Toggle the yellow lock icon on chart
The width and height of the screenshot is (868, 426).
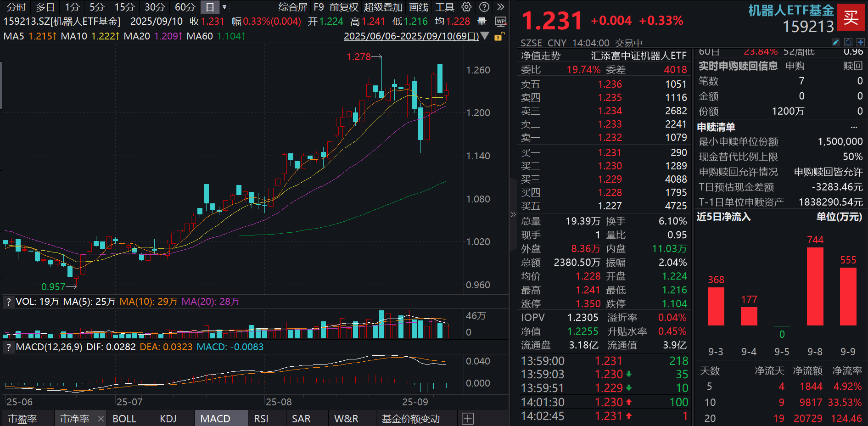point(499,37)
